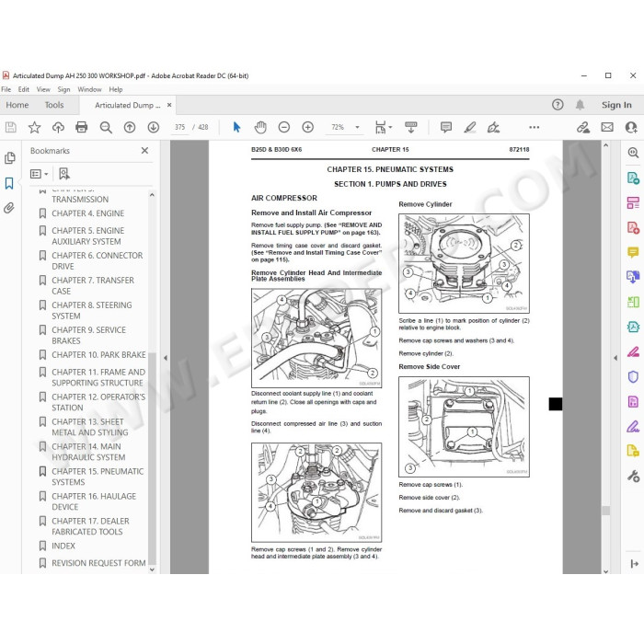Open Comment tool in right pane
Image resolution: width=644 pixels, height=644 pixels.
633,252
